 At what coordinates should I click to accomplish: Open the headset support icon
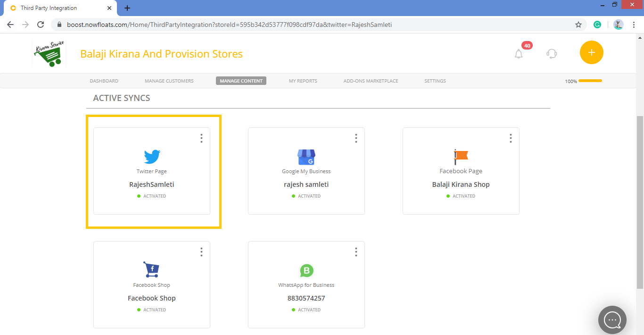tap(552, 54)
